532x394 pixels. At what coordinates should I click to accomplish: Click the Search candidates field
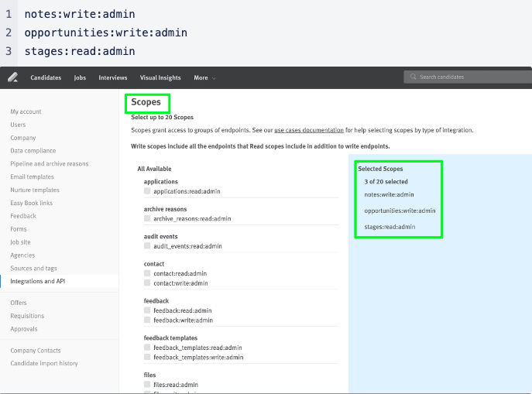(468, 77)
